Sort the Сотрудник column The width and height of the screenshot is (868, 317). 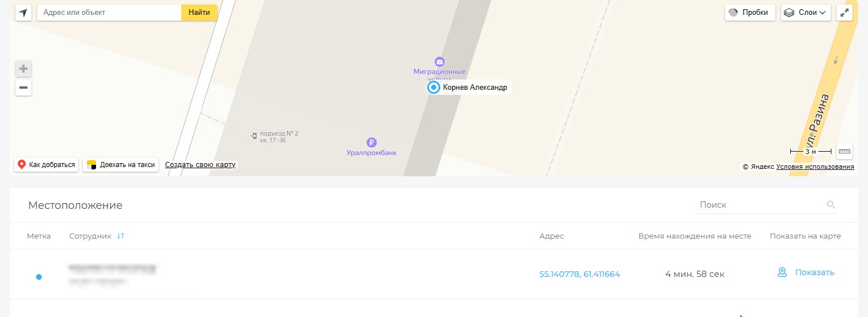[120, 236]
